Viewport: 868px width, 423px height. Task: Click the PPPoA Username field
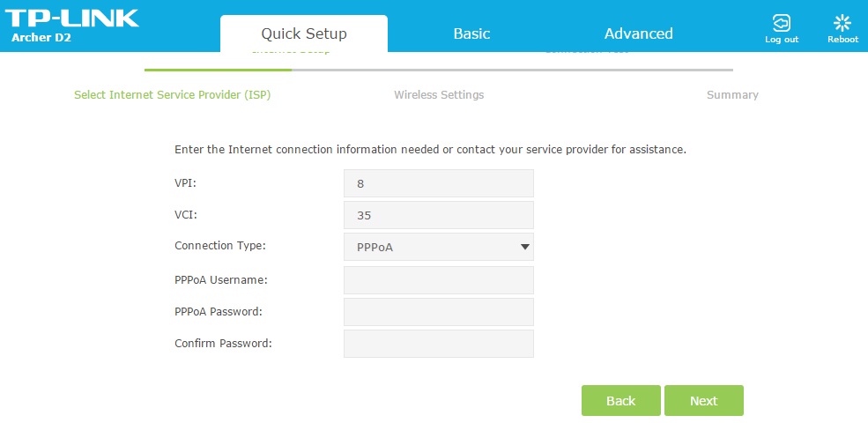pos(439,280)
